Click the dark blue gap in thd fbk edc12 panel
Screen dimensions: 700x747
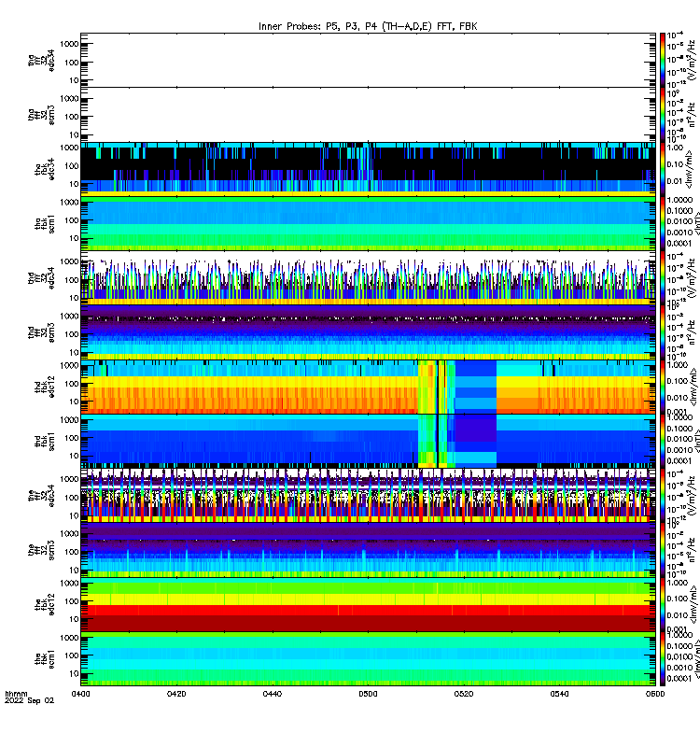pyautogui.click(x=476, y=387)
